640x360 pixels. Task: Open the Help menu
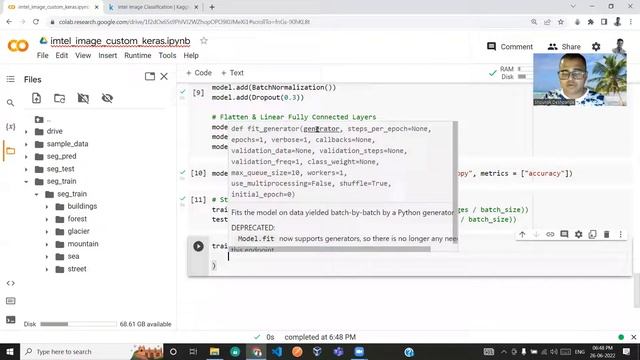pyautogui.click(x=191, y=55)
